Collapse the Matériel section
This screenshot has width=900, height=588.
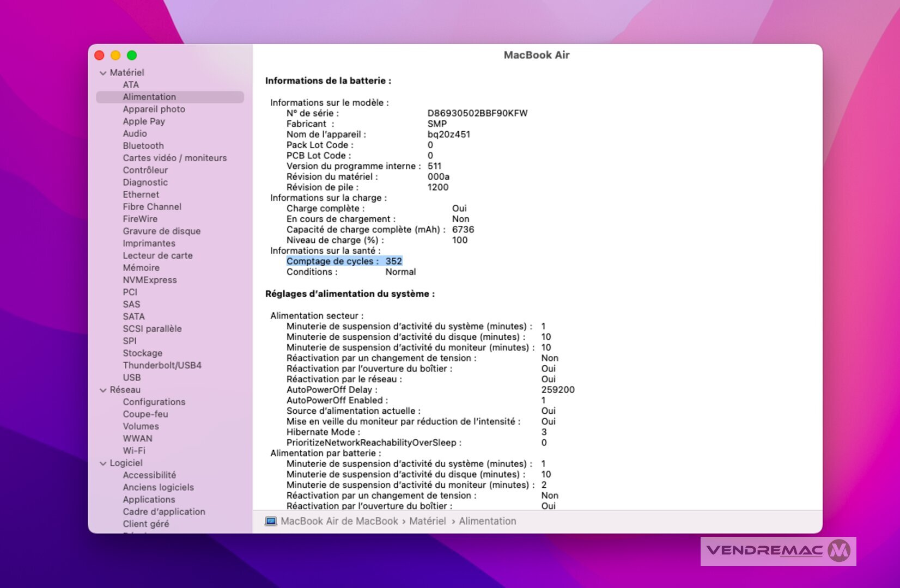click(x=103, y=73)
